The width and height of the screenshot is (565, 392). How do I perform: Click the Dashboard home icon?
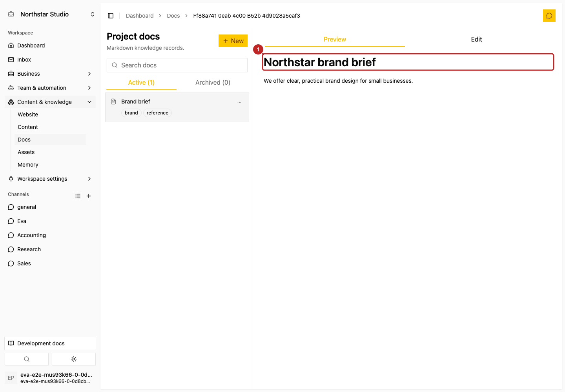11,45
